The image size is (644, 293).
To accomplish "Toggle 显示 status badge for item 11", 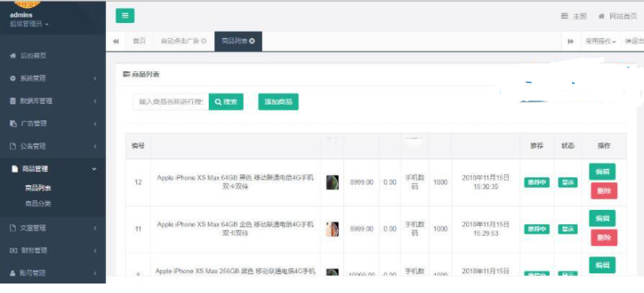I will coord(567,229).
